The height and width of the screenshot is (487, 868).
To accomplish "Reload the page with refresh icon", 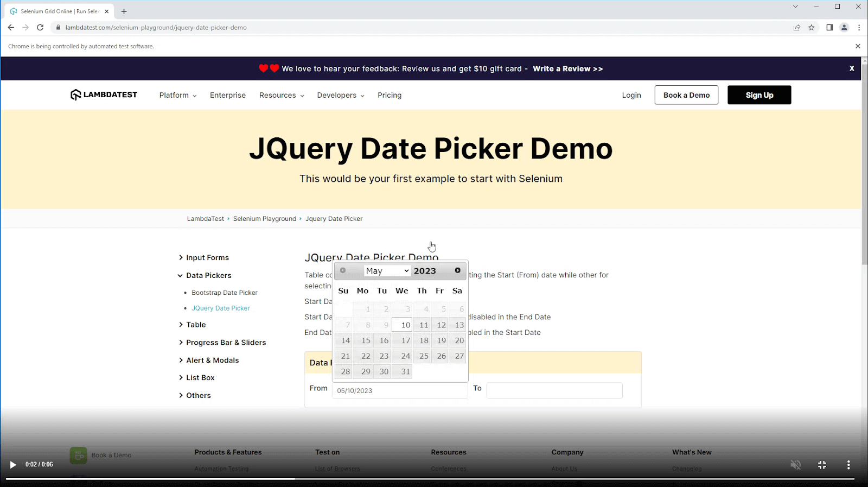I will (x=40, y=27).
